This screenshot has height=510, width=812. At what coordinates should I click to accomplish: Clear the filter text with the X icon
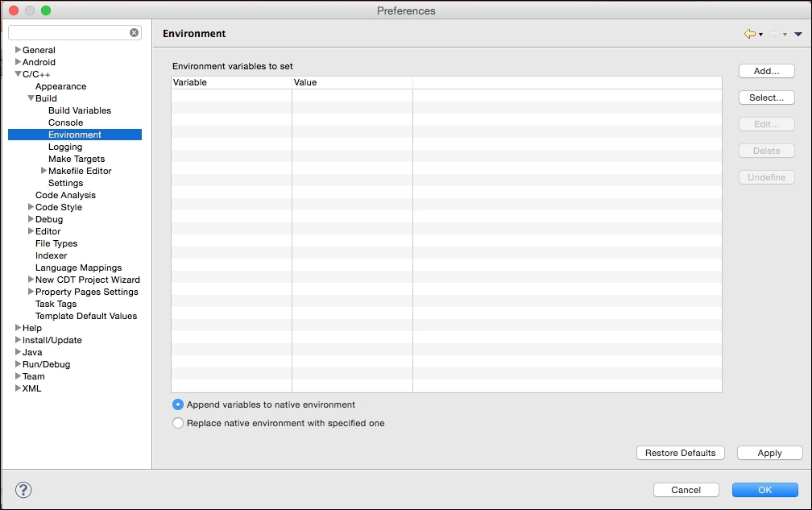coord(134,33)
